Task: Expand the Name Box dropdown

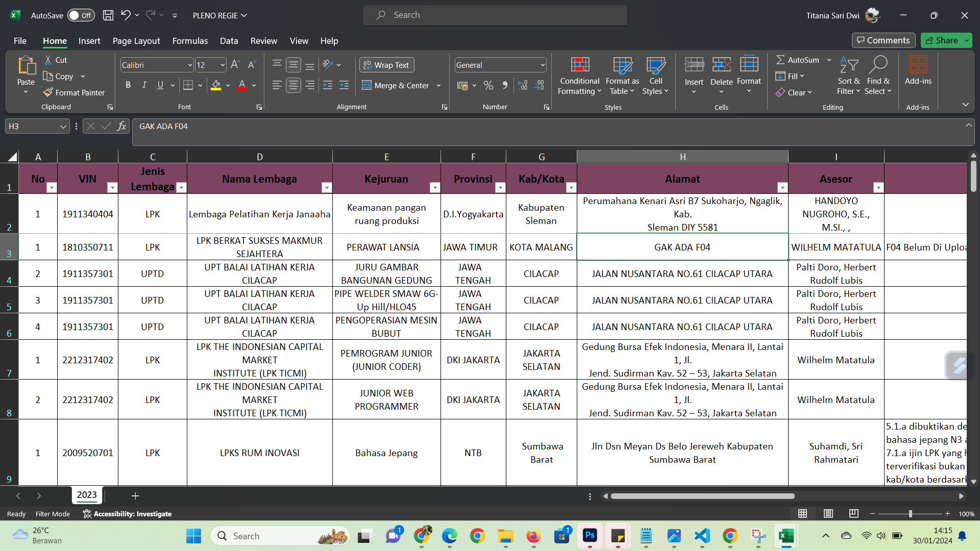Action: click(63, 126)
